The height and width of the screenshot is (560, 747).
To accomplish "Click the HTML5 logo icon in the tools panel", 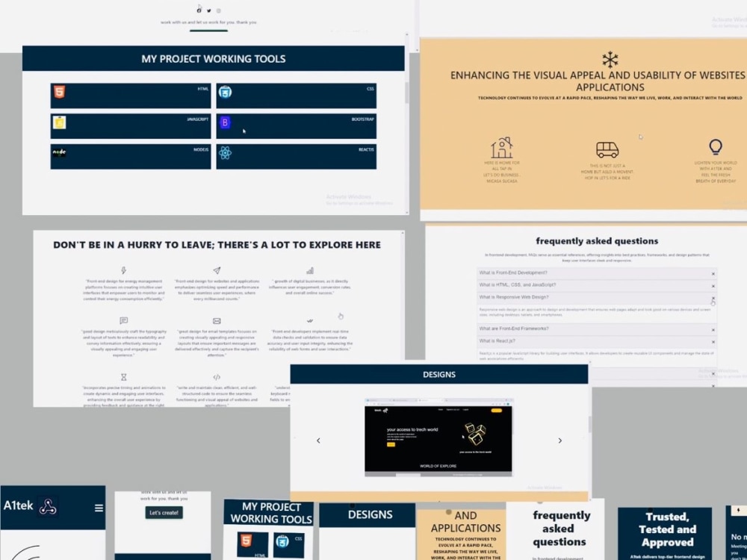I will (x=59, y=91).
